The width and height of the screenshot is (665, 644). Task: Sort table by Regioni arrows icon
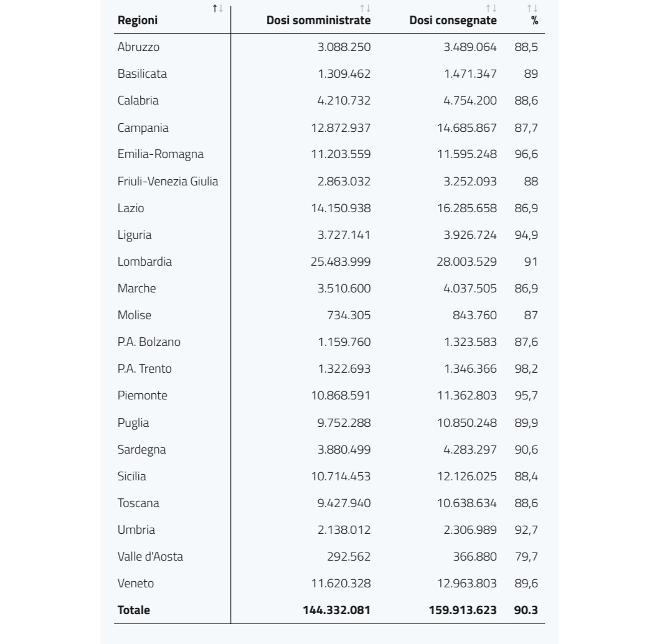[217, 9]
